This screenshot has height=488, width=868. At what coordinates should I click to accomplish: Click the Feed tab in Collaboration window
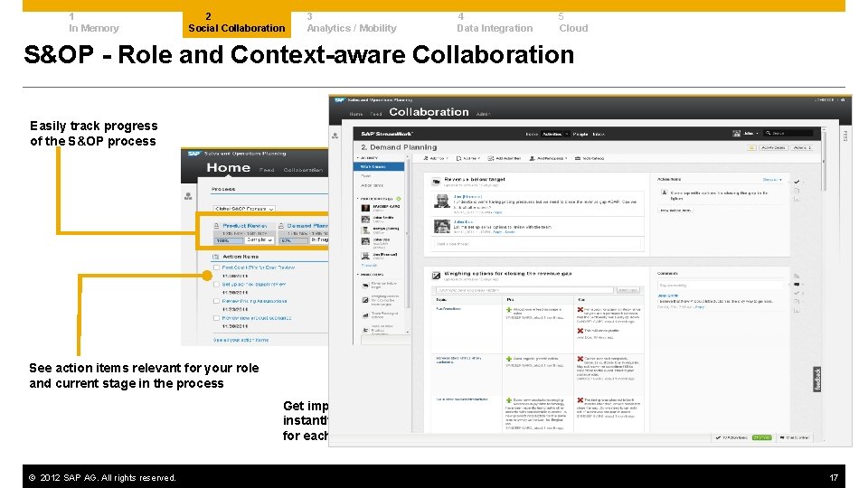(x=376, y=114)
